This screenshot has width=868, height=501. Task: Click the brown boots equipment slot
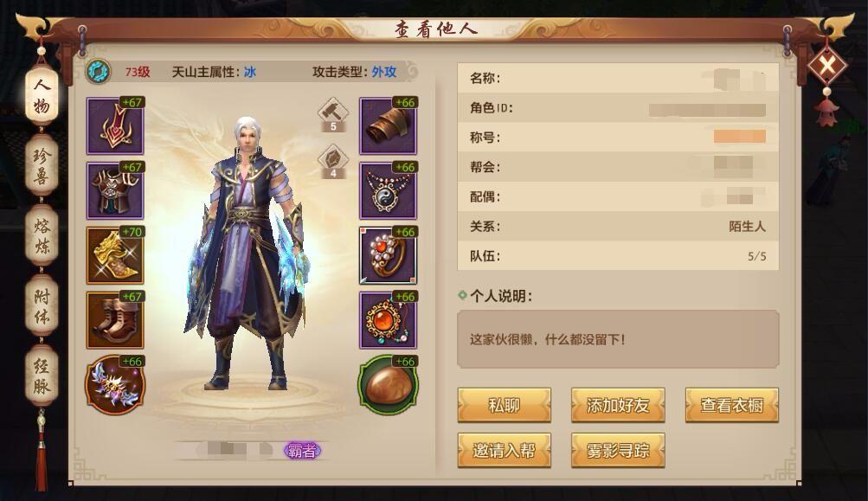pos(115,320)
